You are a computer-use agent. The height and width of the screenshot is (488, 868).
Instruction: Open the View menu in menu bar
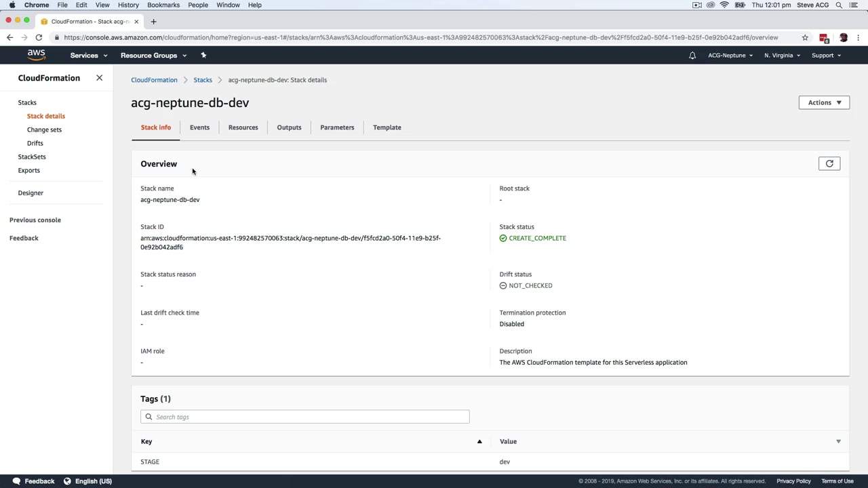[x=102, y=5]
